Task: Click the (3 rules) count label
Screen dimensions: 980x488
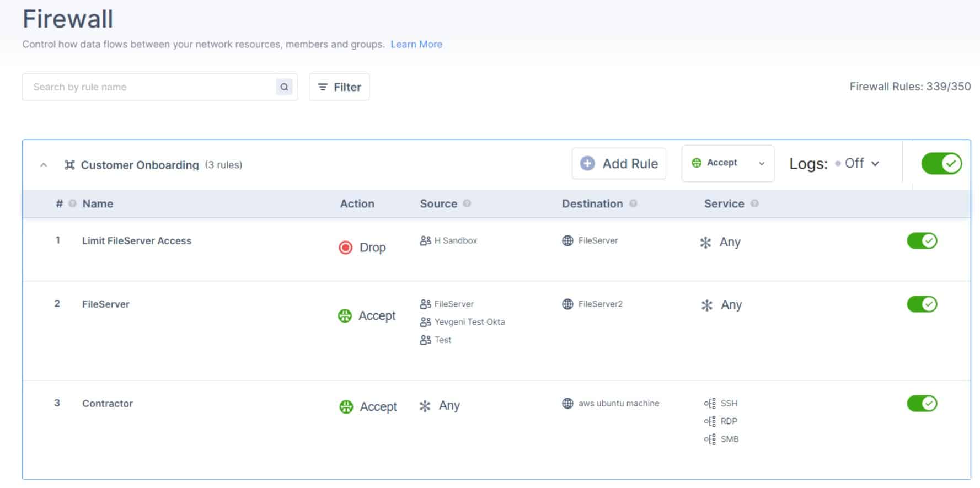Action: (223, 165)
